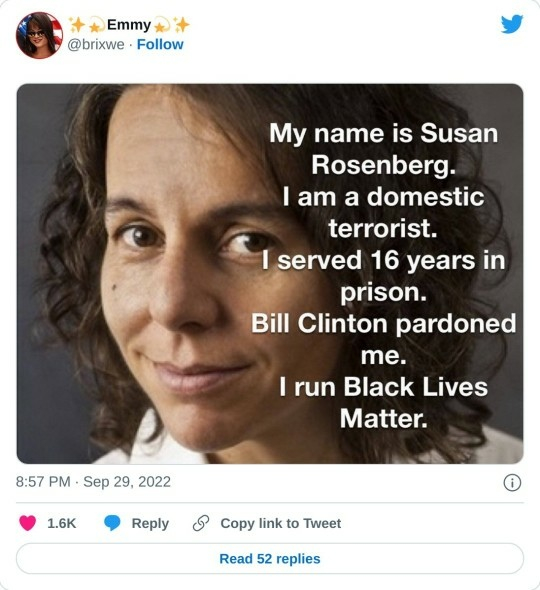Screen dimensions: 540x590
Task: Open the embedded tweet image
Action: 270,274
